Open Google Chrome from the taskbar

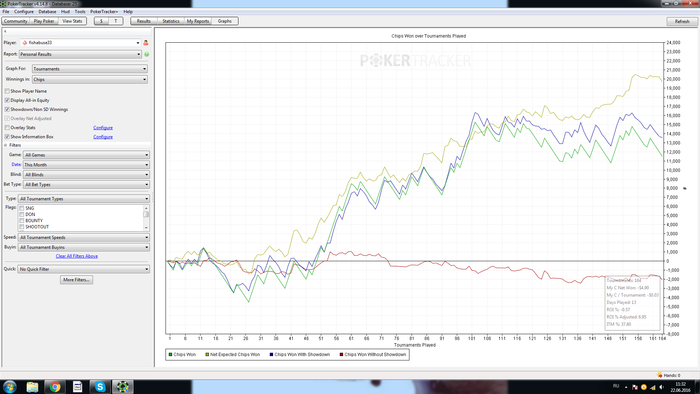55,387
